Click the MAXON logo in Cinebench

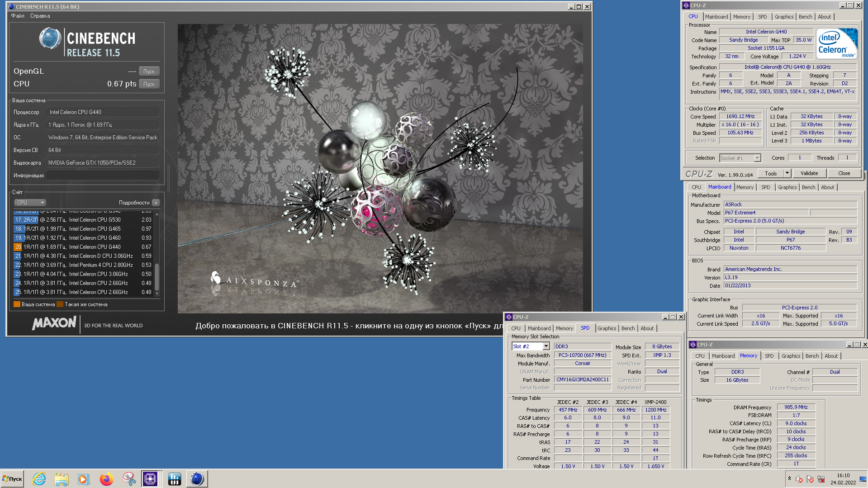(x=54, y=323)
